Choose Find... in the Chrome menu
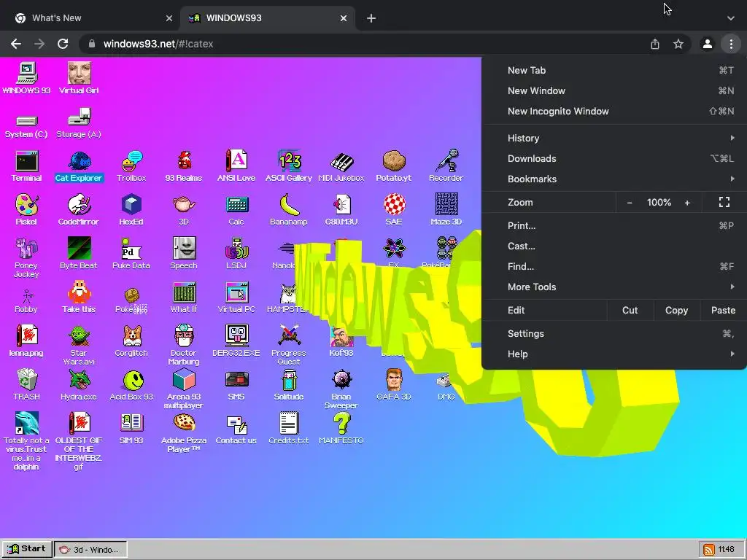The height and width of the screenshot is (560, 747). coord(614,266)
